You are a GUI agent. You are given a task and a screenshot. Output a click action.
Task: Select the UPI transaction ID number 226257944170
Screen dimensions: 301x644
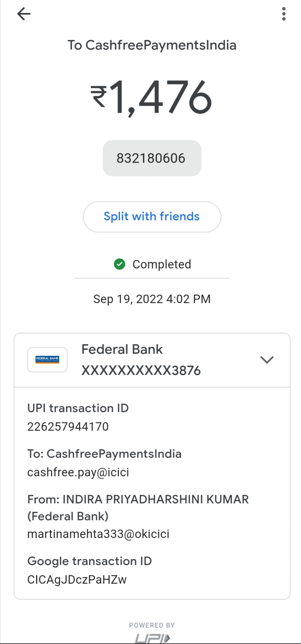pyautogui.click(x=68, y=427)
